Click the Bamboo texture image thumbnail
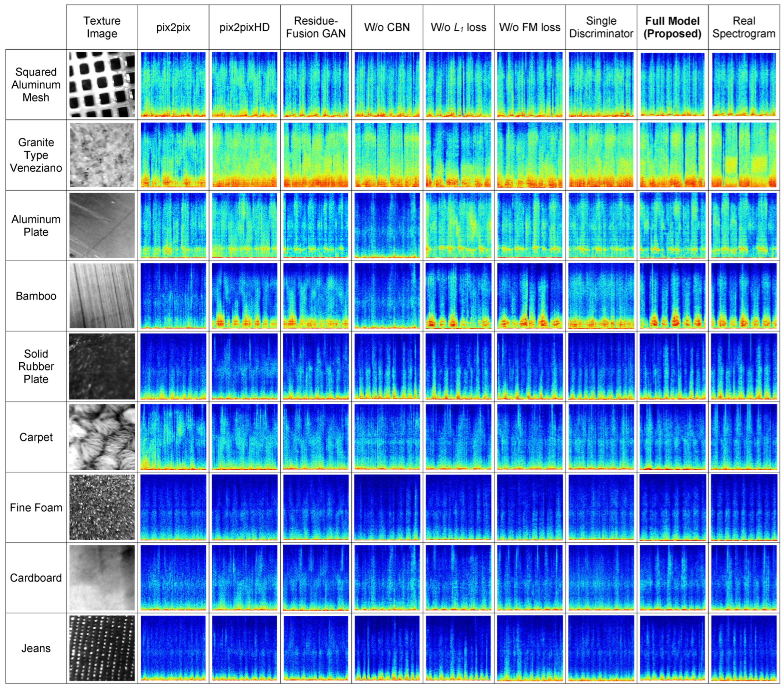 click(x=102, y=295)
